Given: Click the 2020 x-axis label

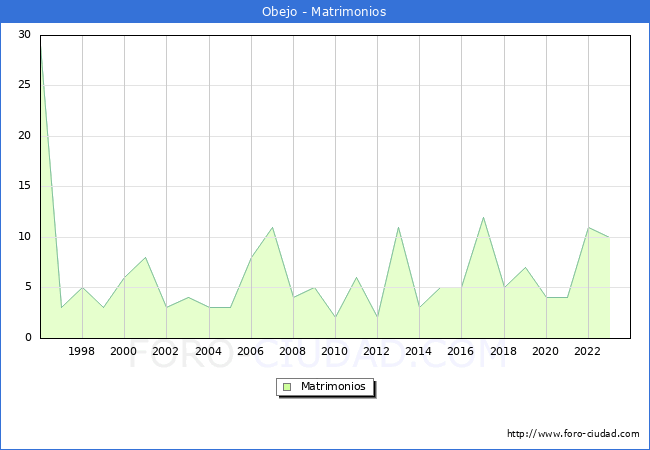Looking at the screenshot, I should tap(545, 352).
